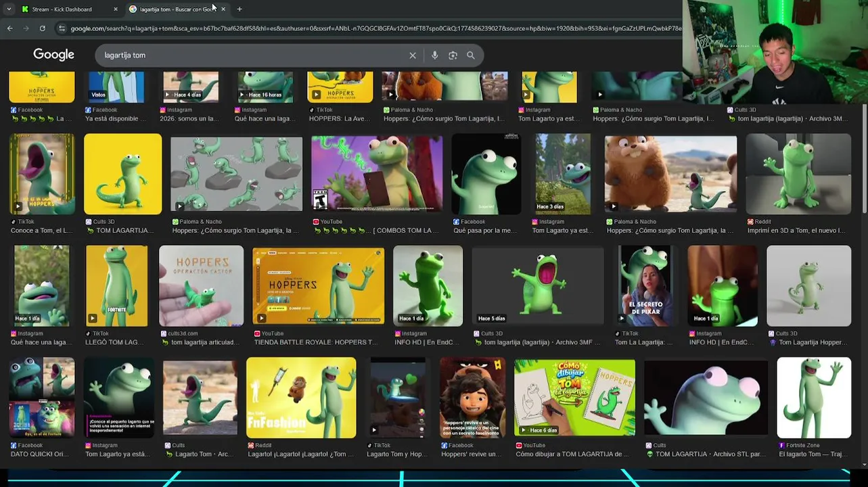Open YouTube Tienda Battle Royale Hoppers thumbnail
The width and height of the screenshot is (868, 487).
click(319, 285)
